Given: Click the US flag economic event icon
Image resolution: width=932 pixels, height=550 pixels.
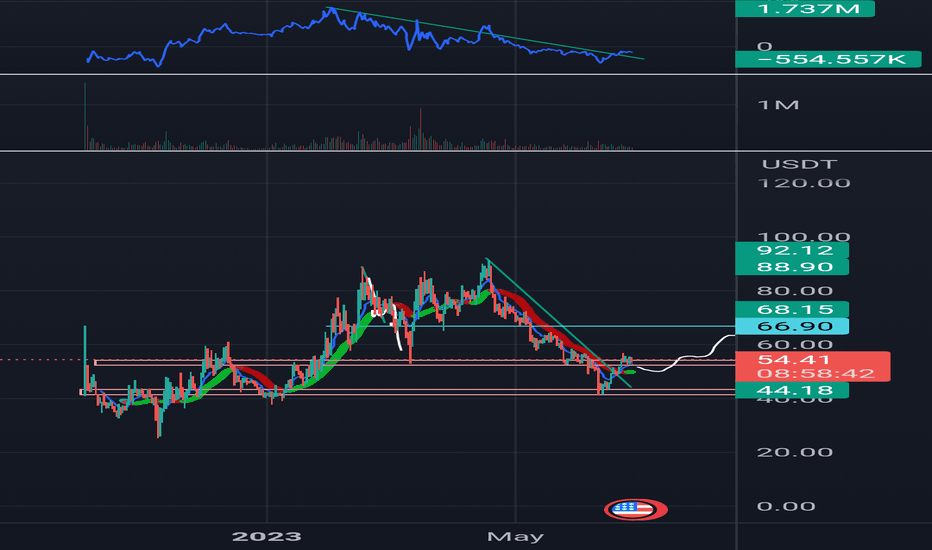Looking at the screenshot, I should click(635, 509).
